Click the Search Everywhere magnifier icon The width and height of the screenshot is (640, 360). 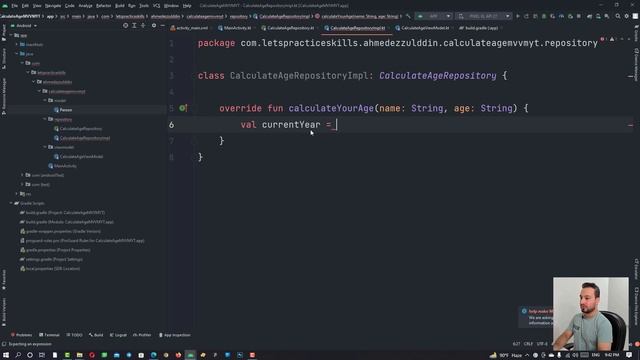coord(618,16)
